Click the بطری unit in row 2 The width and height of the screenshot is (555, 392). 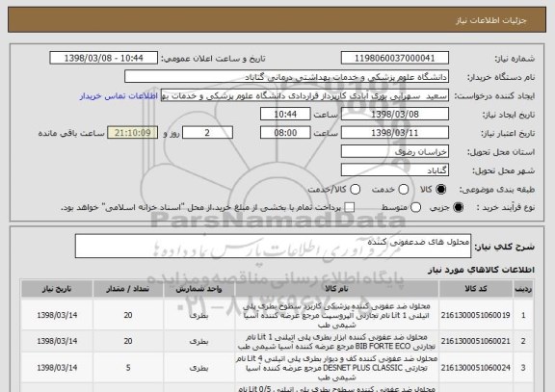pyautogui.click(x=198, y=341)
